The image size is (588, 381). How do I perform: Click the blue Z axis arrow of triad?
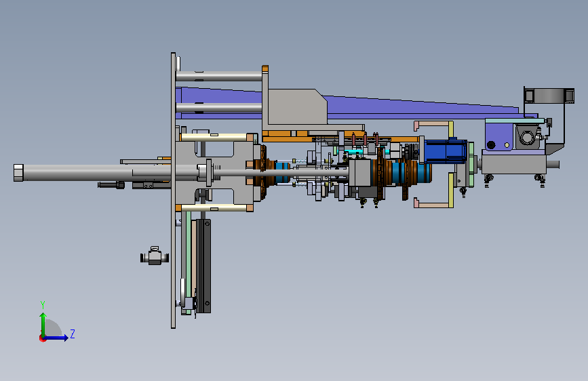56,338
